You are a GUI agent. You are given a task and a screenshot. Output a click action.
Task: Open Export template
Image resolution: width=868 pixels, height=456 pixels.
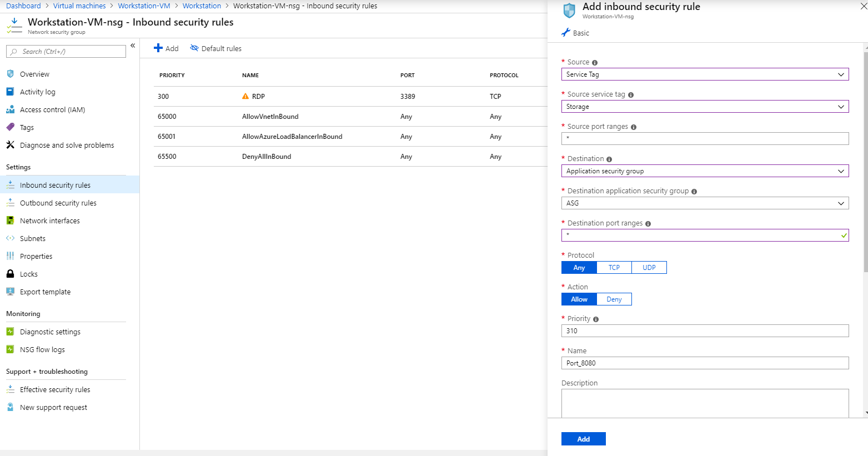pyautogui.click(x=45, y=292)
